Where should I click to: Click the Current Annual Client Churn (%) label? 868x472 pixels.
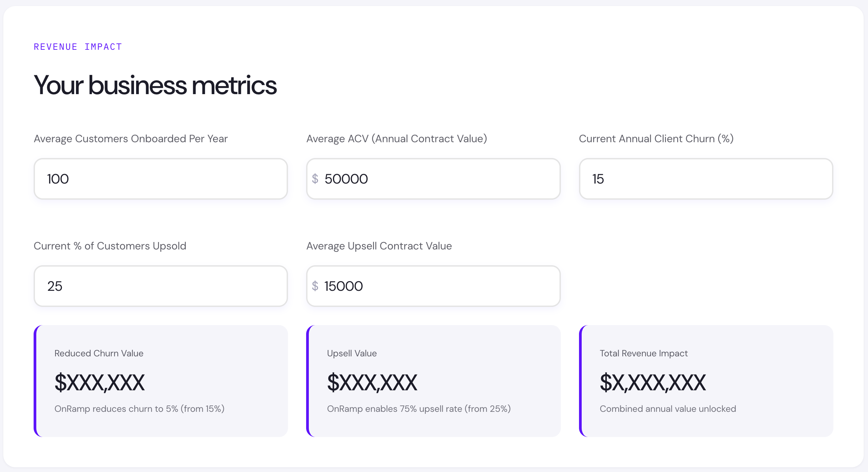pyautogui.click(x=656, y=139)
